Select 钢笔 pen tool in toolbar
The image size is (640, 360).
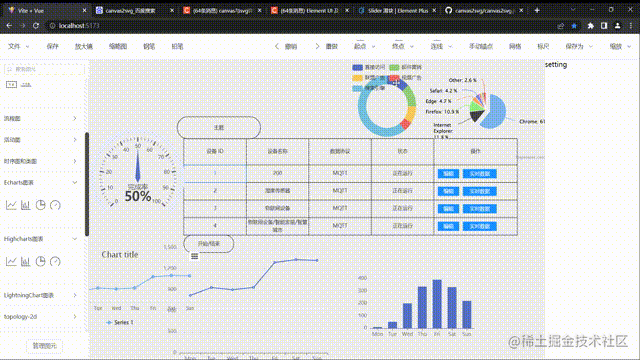(x=149, y=46)
